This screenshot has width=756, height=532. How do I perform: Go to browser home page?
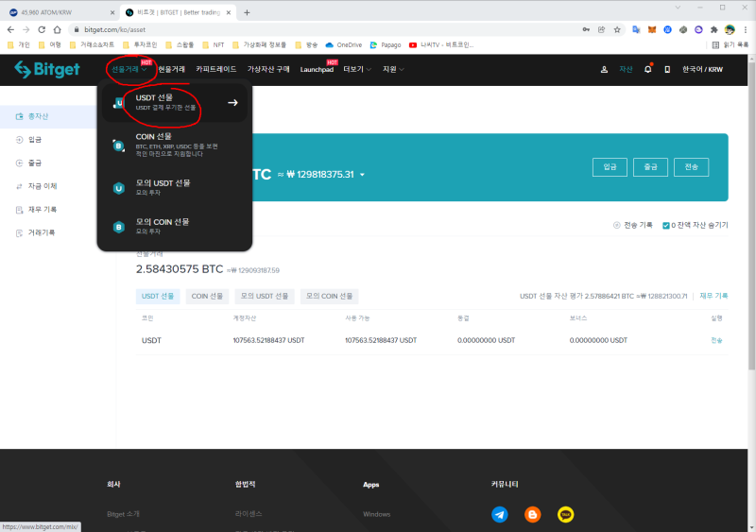point(58,30)
